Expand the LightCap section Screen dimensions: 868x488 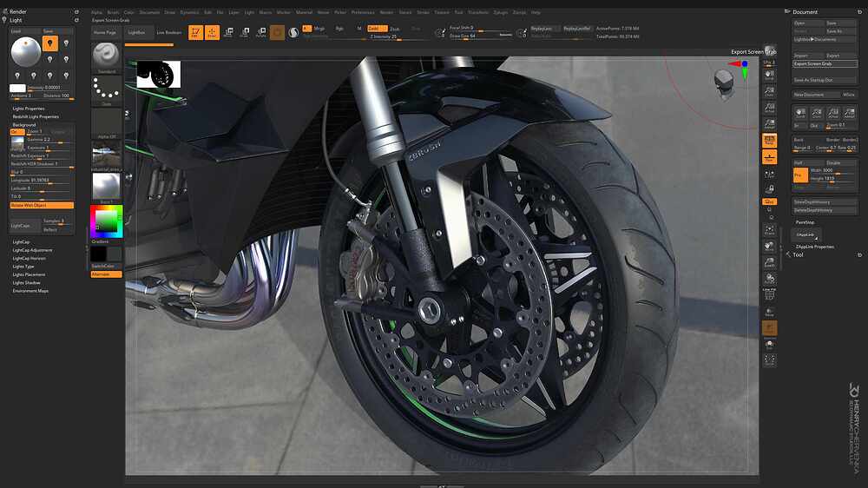pos(21,242)
